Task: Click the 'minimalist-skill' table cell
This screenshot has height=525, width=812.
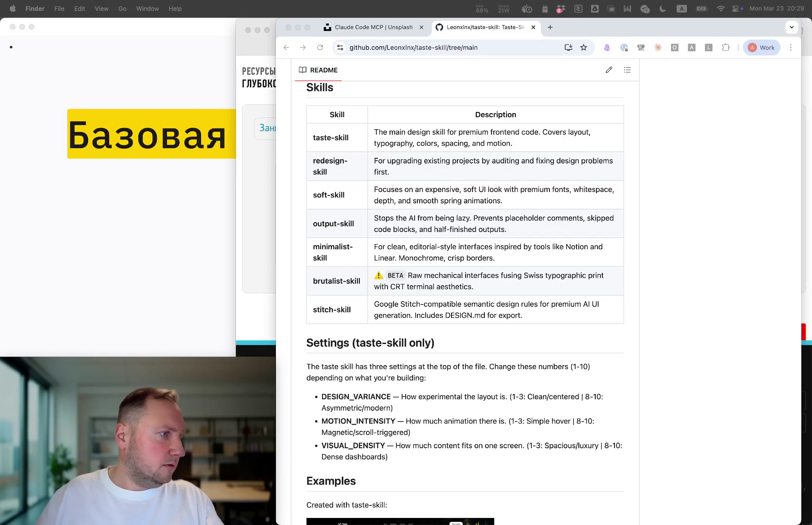Action: tap(337, 252)
